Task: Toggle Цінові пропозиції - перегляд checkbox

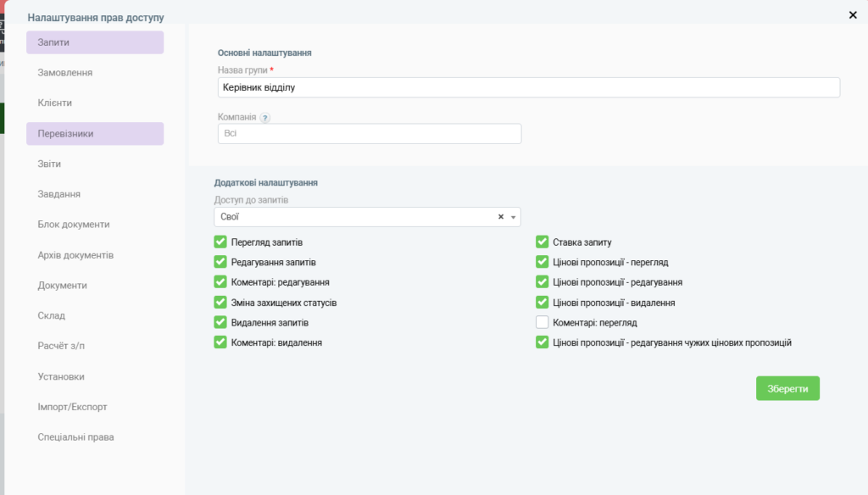Action: [x=542, y=262]
